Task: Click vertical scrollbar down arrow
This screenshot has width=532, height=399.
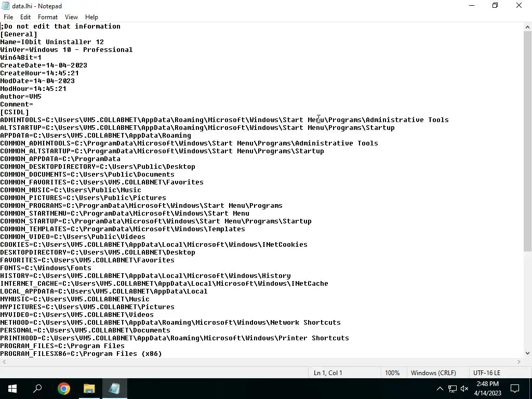Action: [x=527, y=353]
